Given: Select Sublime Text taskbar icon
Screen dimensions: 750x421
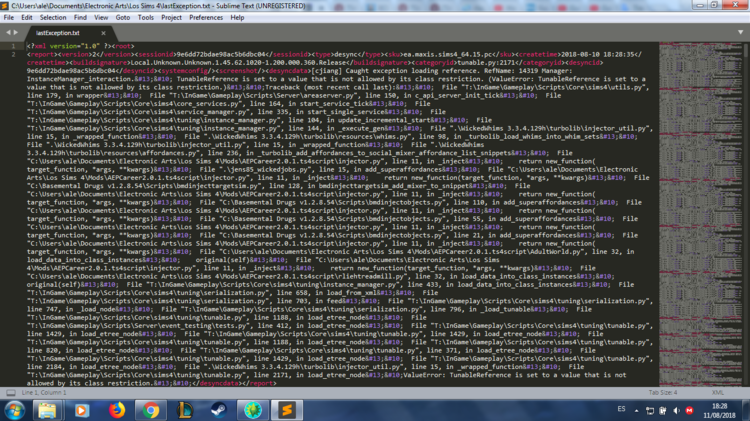Looking at the screenshot, I should [x=287, y=410].
